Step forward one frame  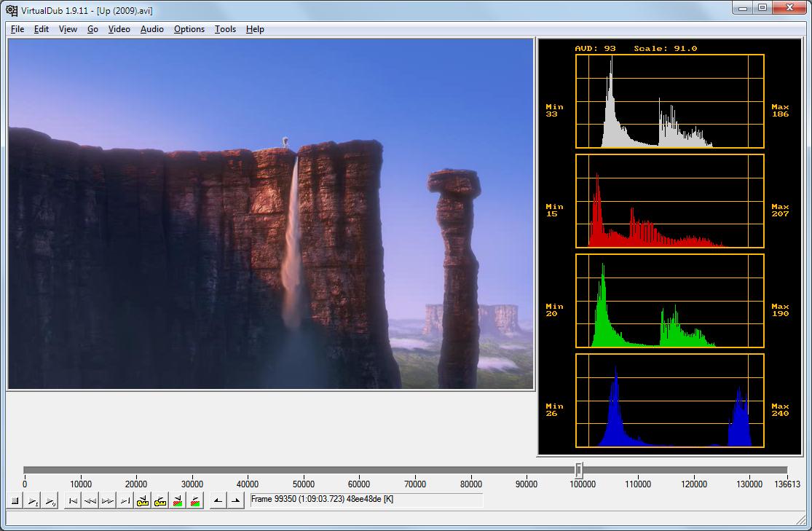click(x=108, y=501)
